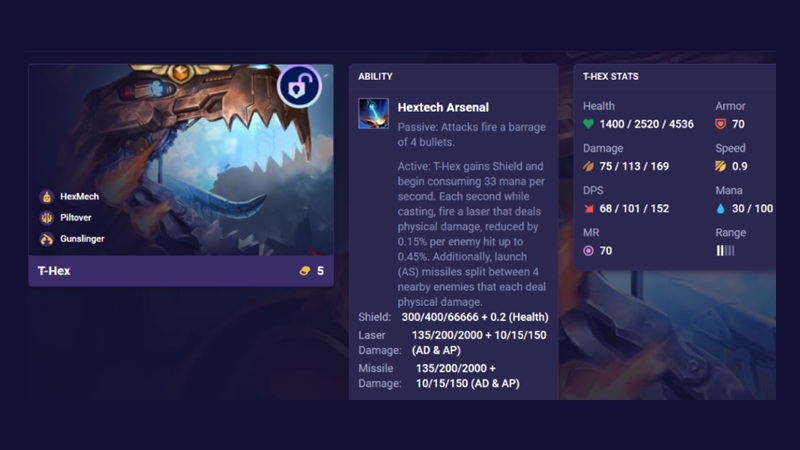This screenshot has height=450, width=800.
Task: Click the unlock padlock icon on T-Hex card
Action: coord(299,86)
